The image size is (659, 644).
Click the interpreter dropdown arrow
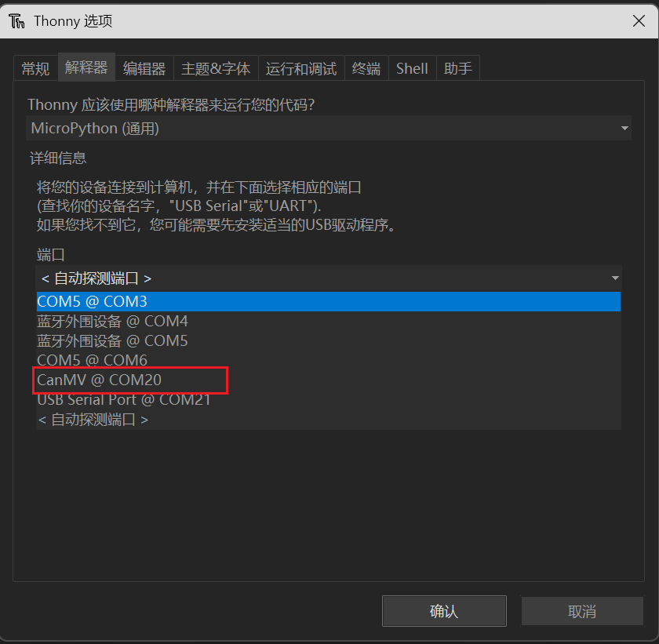(x=624, y=128)
